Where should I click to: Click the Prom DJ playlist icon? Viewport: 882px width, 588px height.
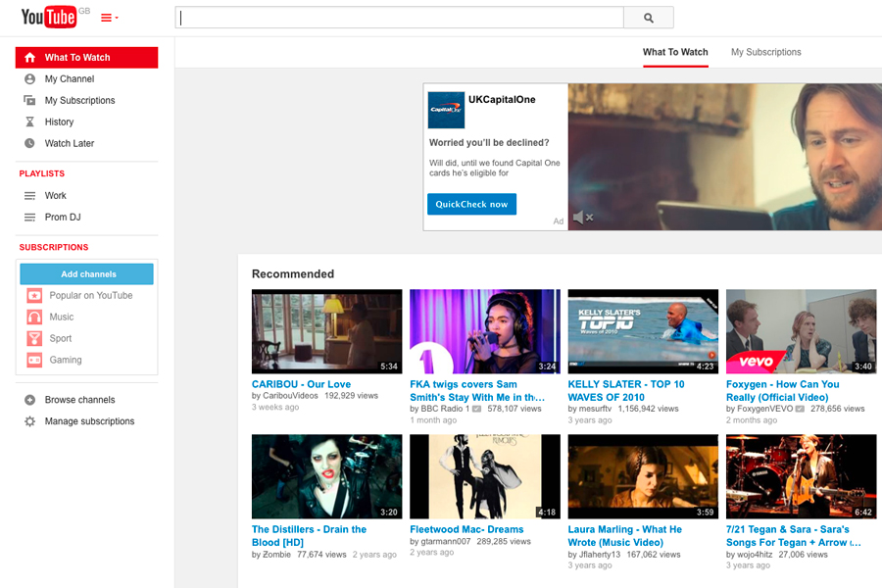(29, 218)
